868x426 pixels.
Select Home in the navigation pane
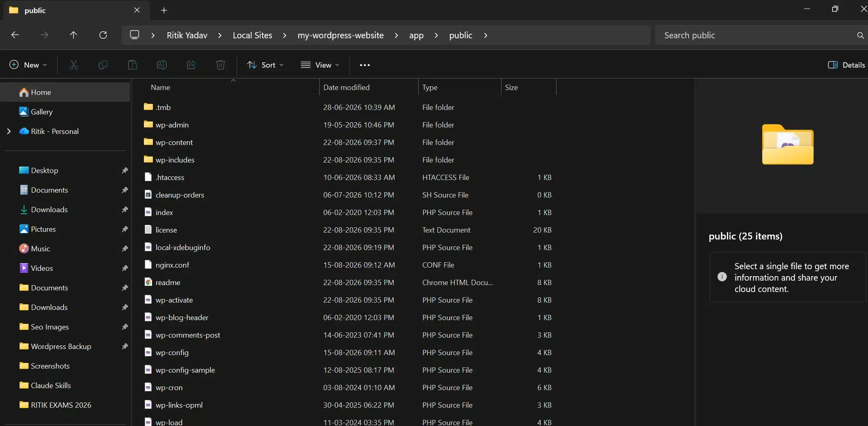tap(65, 92)
